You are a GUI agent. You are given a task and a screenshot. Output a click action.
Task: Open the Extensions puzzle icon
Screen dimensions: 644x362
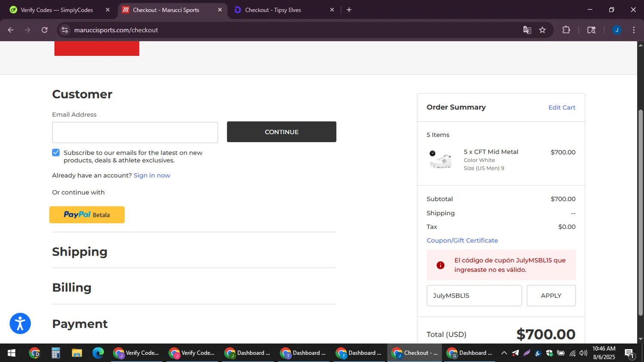click(x=566, y=30)
